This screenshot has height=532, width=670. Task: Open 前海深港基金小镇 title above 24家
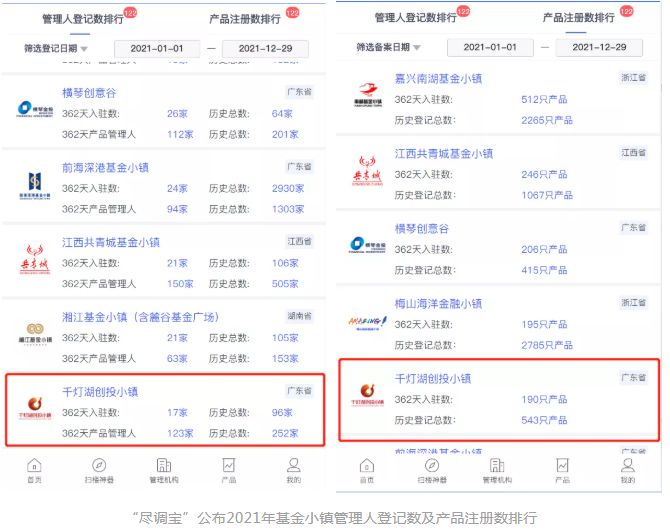(x=105, y=168)
